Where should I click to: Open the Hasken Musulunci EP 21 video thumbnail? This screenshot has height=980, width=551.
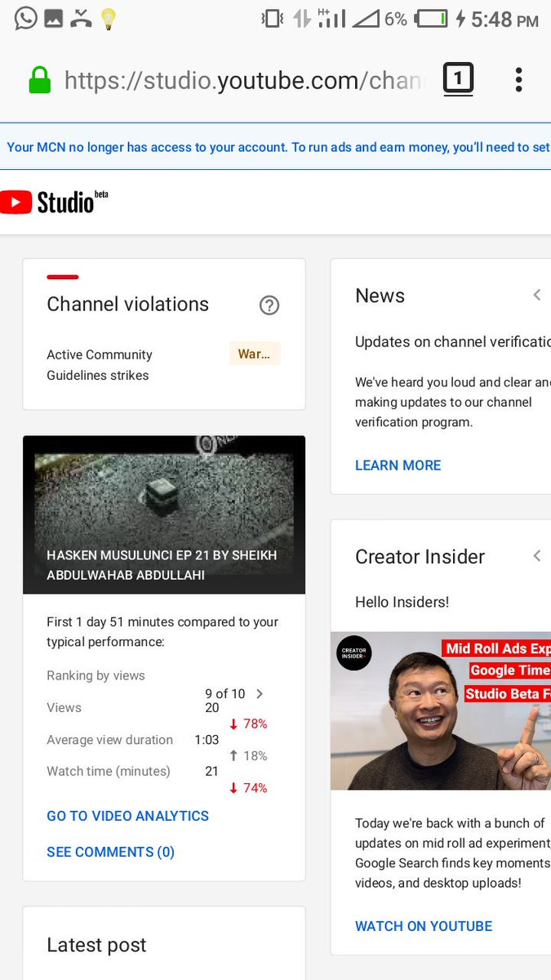click(164, 514)
